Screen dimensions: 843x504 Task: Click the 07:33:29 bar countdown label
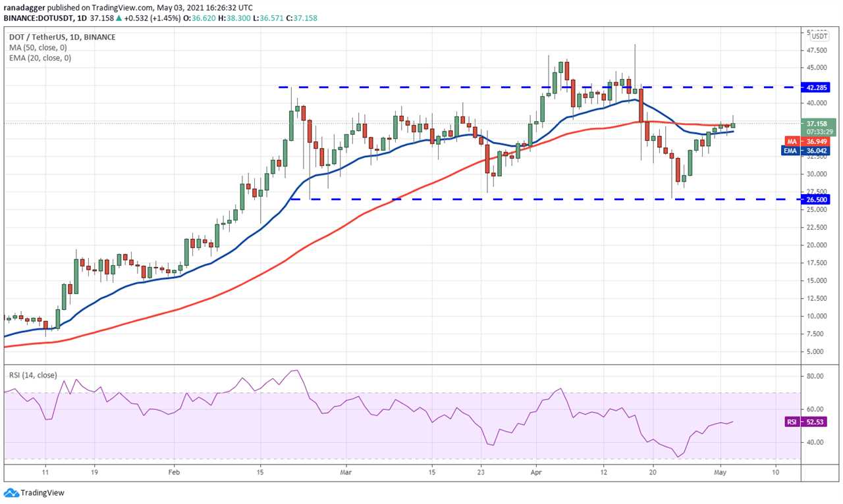click(x=820, y=131)
